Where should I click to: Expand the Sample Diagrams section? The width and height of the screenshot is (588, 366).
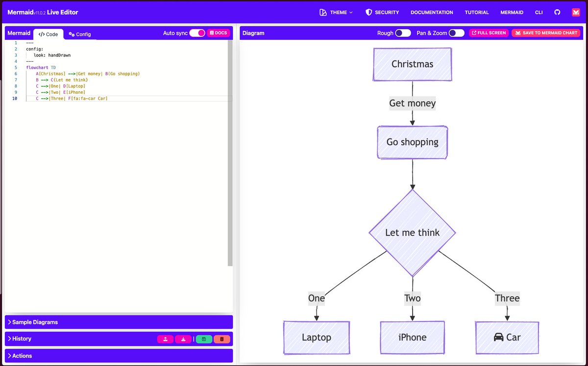(x=119, y=322)
